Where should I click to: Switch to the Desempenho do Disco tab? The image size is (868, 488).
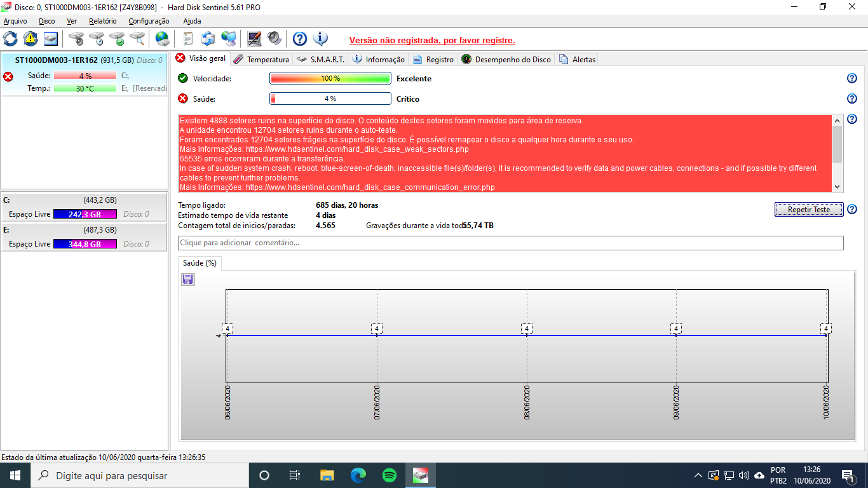click(x=506, y=59)
